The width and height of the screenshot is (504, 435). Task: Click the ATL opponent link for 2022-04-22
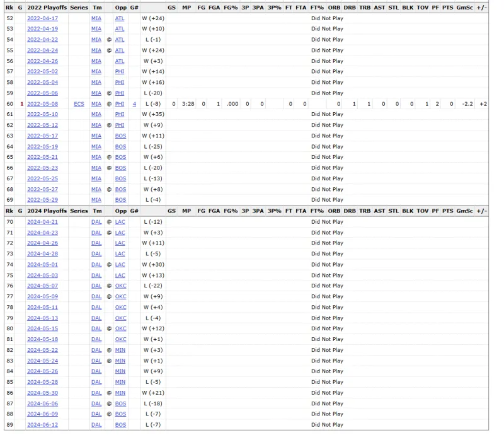pyautogui.click(x=120, y=40)
